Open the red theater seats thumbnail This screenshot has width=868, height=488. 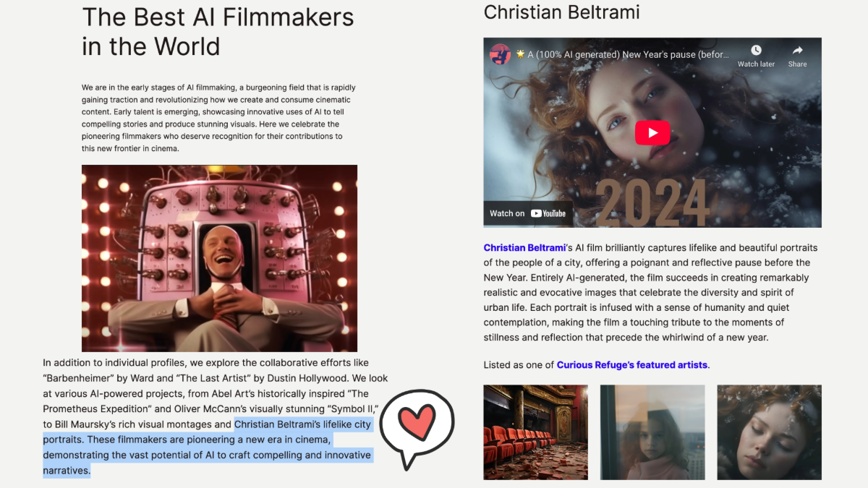pyautogui.click(x=536, y=432)
